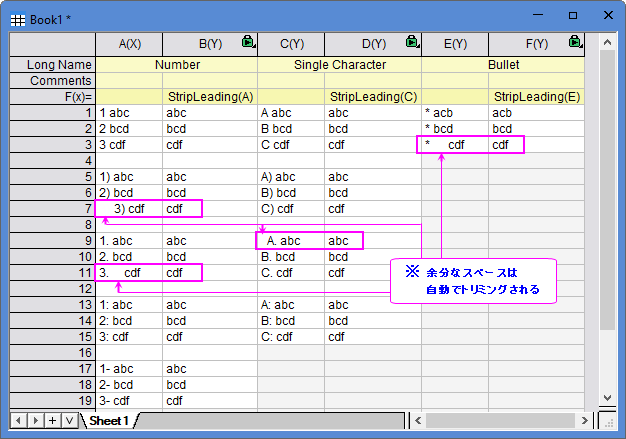Select cell 'C: cdf' in row 15
The image size is (626, 439).
pyautogui.click(x=291, y=337)
